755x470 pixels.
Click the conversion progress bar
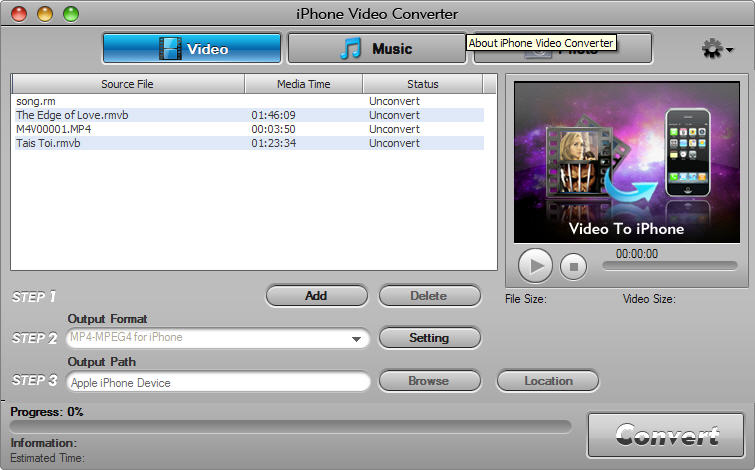pyautogui.click(x=290, y=426)
